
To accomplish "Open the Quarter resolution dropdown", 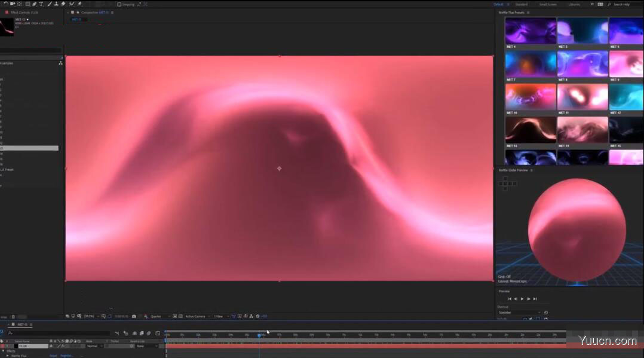I will [x=160, y=317].
